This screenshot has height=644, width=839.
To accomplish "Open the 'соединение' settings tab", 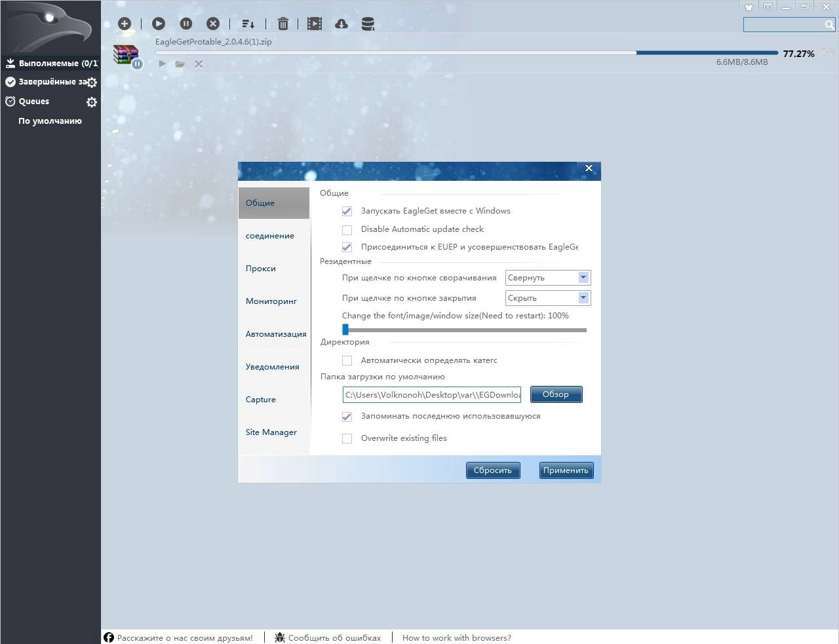I will click(273, 236).
